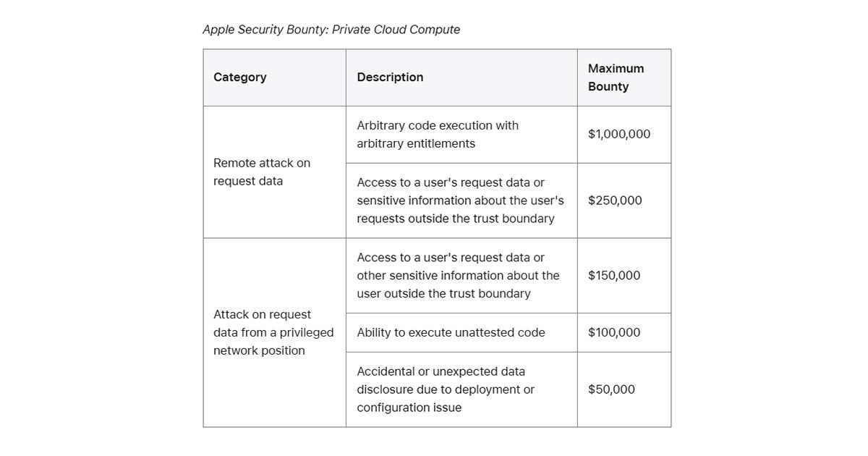The width and height of the screenshot is (868, 456).
Task: Select the Category column header
Action: click(x=240, y=77)
